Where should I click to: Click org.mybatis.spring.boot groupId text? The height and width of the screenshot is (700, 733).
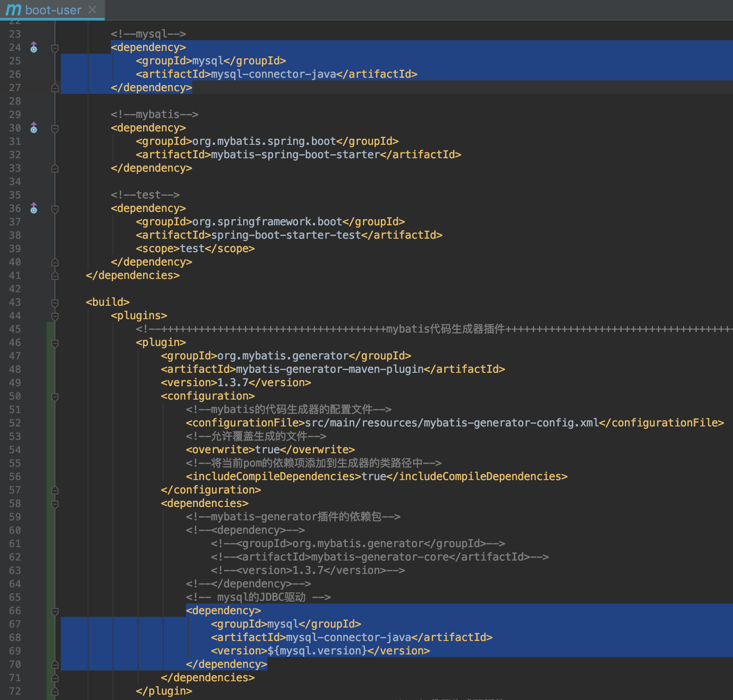[x=264, y=141]
